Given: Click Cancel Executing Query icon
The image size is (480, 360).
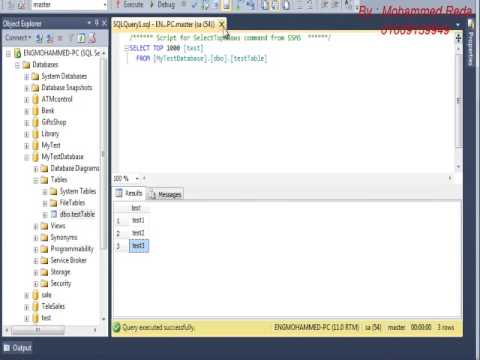Looking at the screenshot, I should [184, 5].
